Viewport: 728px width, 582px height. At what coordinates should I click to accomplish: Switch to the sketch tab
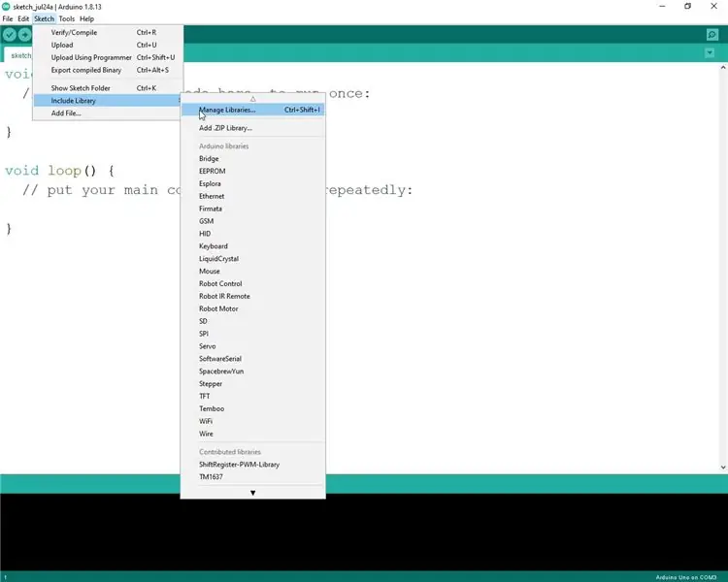click(x=18, y=55)
